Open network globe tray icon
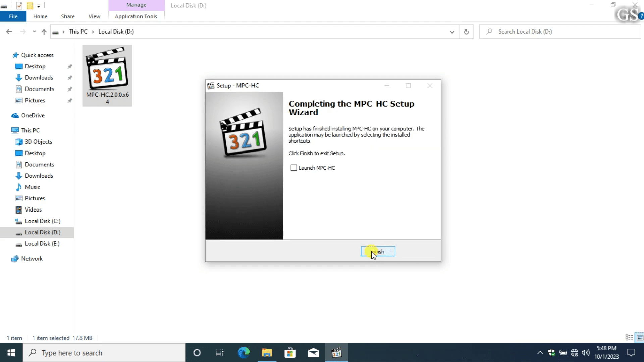This screenshot has height=362, width=644. coord(574,353)
